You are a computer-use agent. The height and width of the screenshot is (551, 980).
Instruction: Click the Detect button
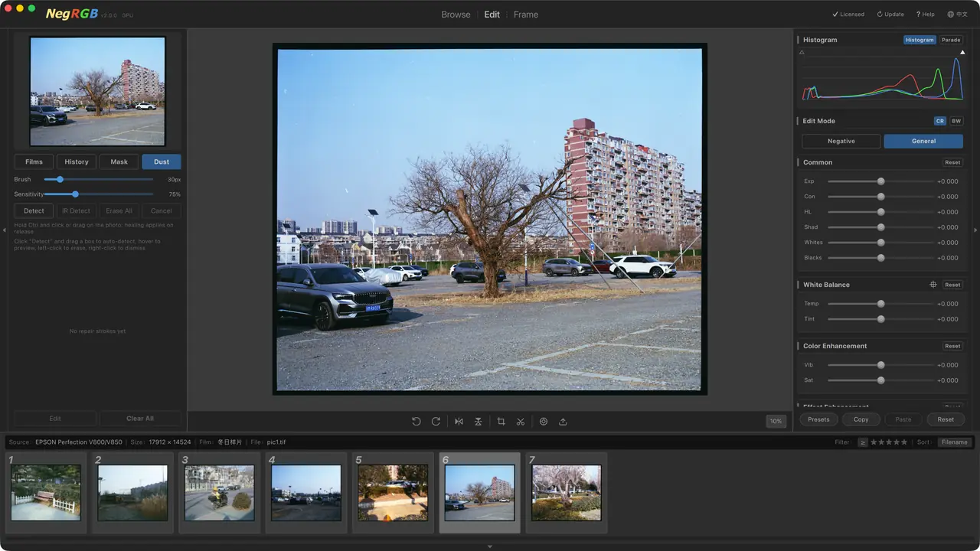click(x=34, y=210)
